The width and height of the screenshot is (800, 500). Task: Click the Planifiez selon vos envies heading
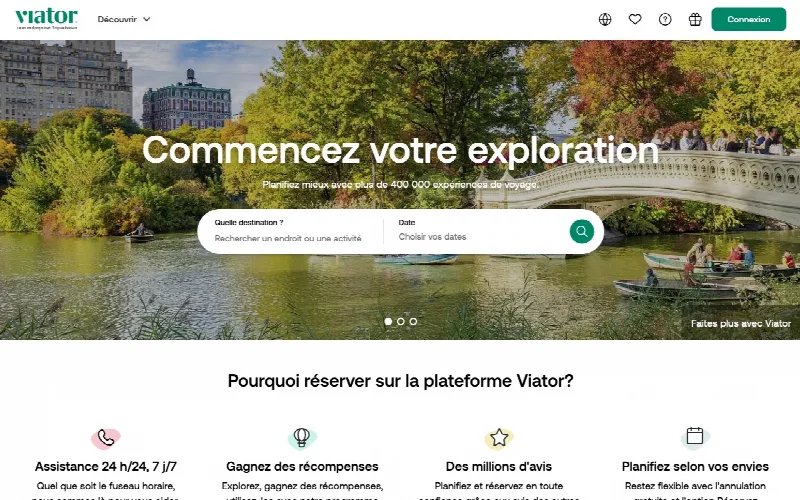[695, 466]
